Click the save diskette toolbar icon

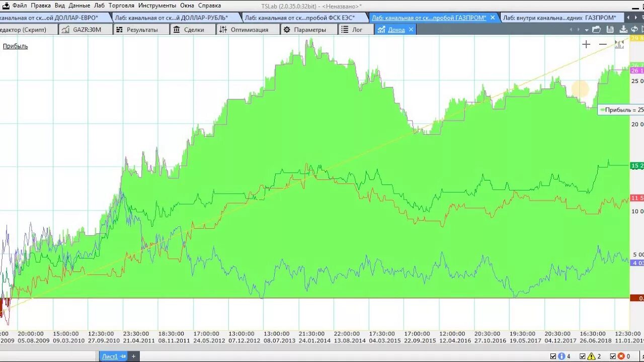pyautogui.click(x=610, y=30)
